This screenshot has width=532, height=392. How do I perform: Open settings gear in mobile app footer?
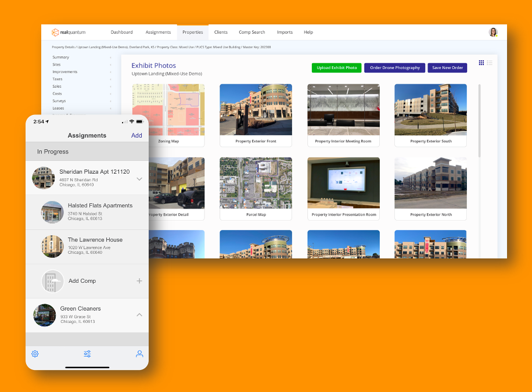pyautogui.click(x=35, y=354)
